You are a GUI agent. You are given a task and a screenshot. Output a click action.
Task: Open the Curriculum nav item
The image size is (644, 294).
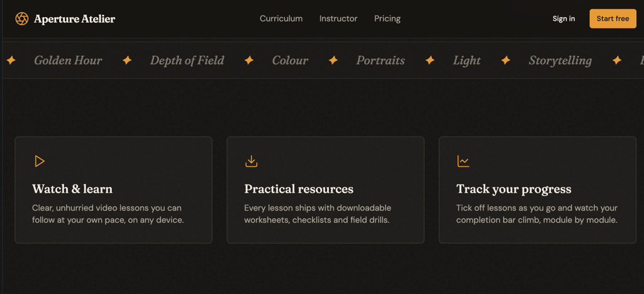[x=281, y=18]
